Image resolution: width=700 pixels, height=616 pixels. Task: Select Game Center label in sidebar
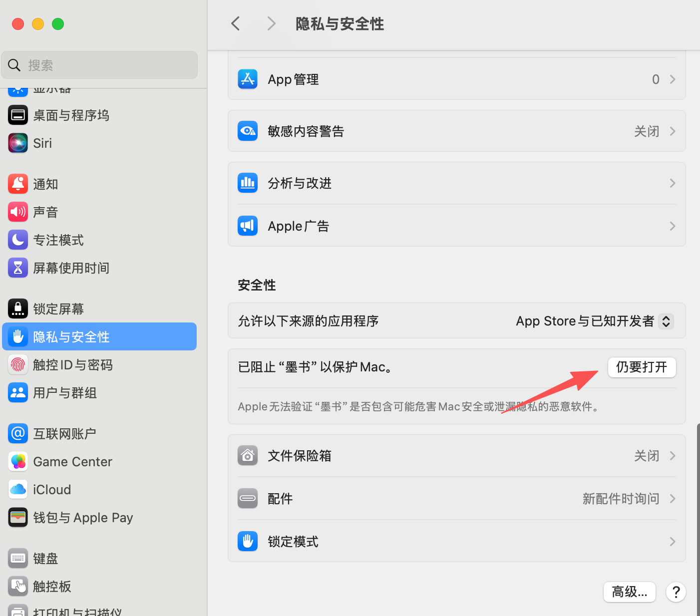pos(73,462)
